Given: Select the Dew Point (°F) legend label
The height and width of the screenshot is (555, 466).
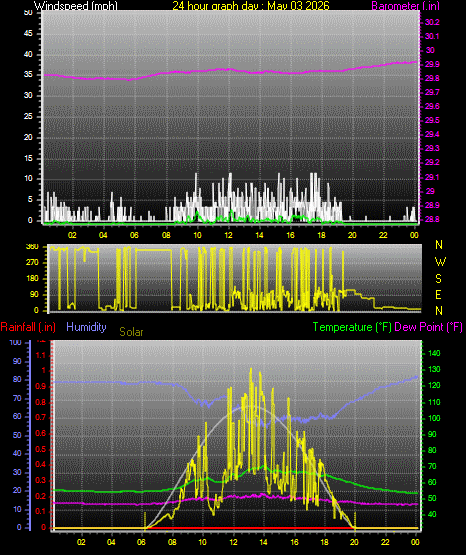Looking at the screenshot, I should tap(428, 327).
